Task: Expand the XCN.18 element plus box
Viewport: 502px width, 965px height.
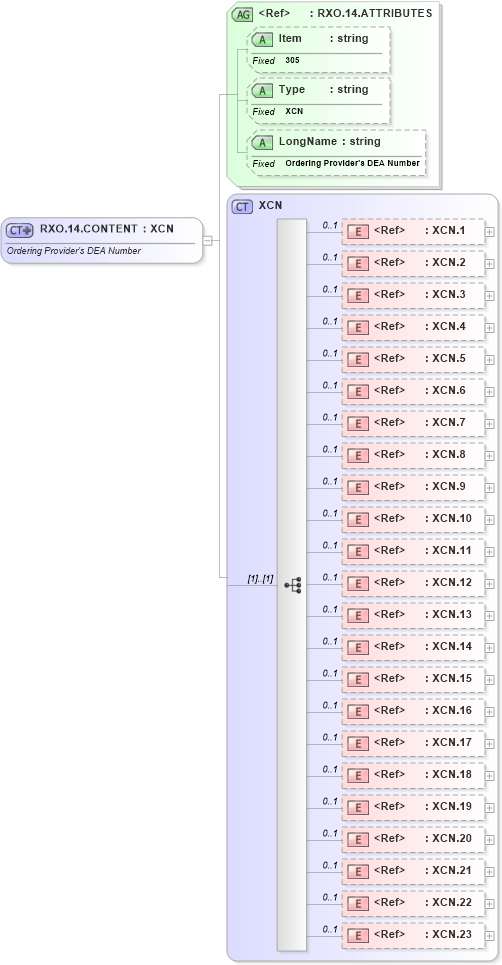Action: (490, 776)
